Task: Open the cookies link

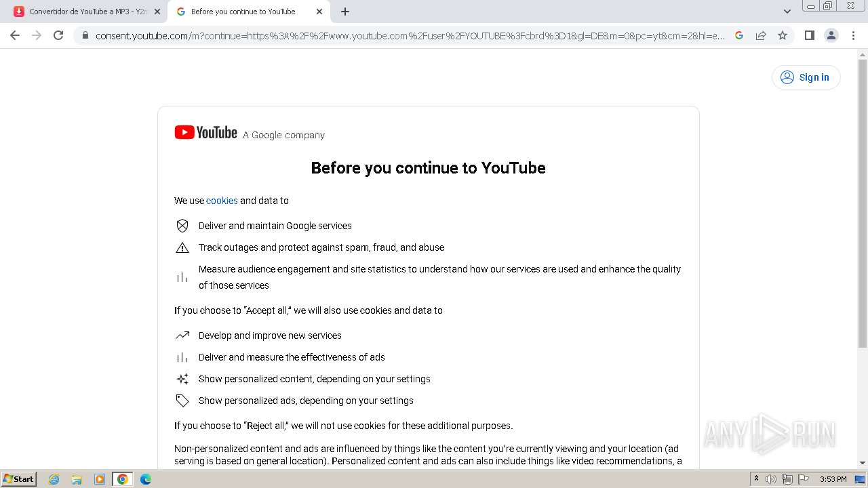Action: [222, 201]
